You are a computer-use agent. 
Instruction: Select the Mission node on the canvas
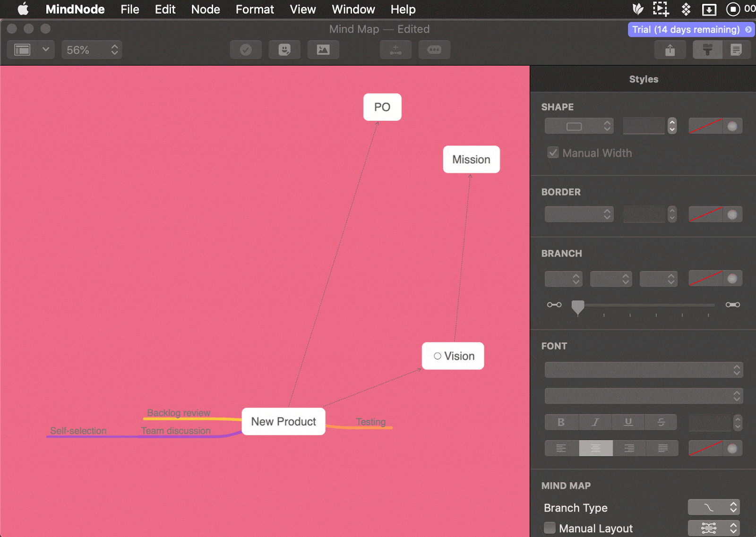[471, 159]
